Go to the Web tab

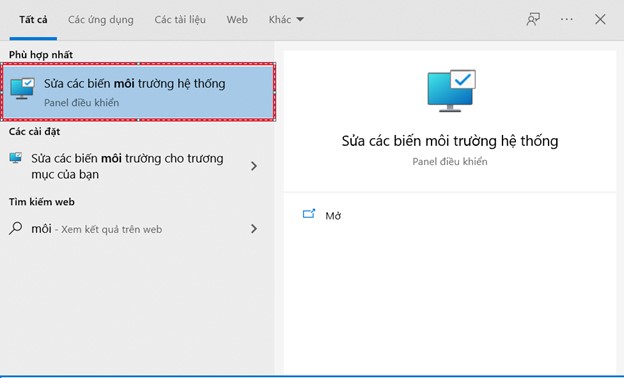(x=237, y=19)
